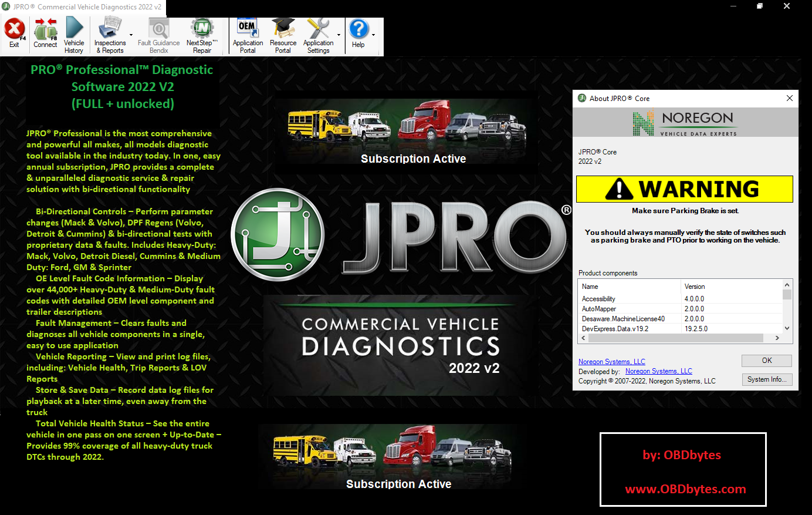The image size is (812, 515).
Task: Click the component list's scroll right arrow
Action: [777, 338]
